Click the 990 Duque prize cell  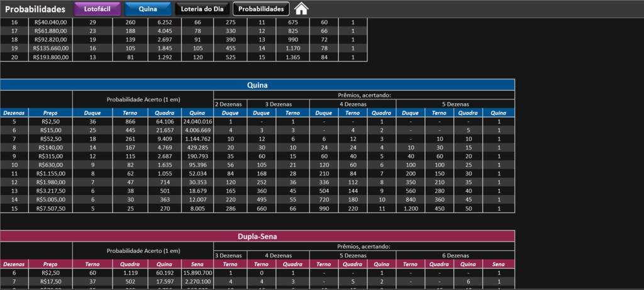[324, 208]
